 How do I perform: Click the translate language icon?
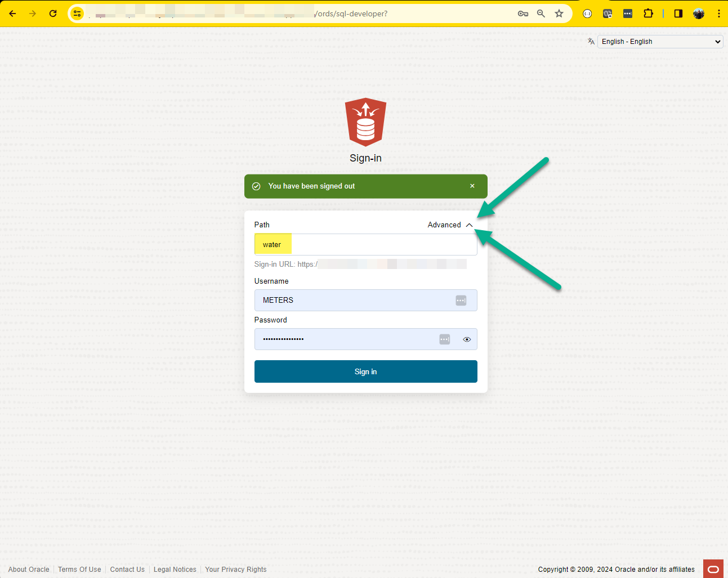[x=591, y=42]
